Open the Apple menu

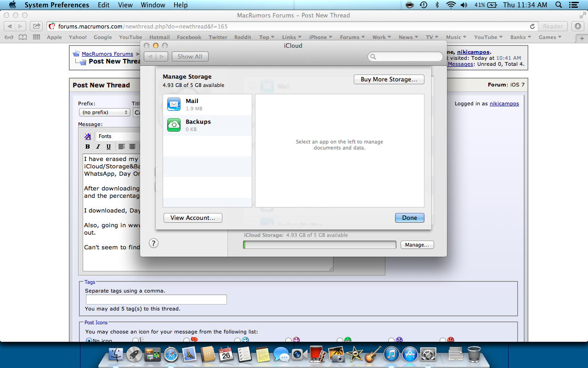click(12, 5)
